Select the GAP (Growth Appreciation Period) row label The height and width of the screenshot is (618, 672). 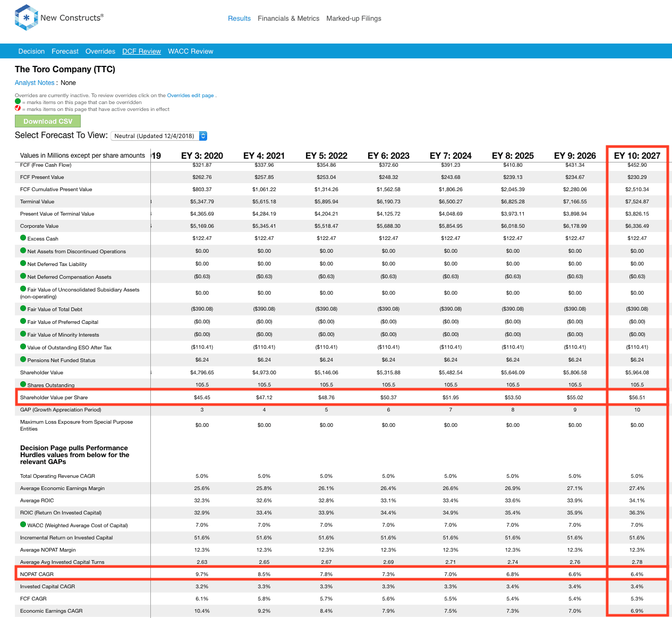61,410
